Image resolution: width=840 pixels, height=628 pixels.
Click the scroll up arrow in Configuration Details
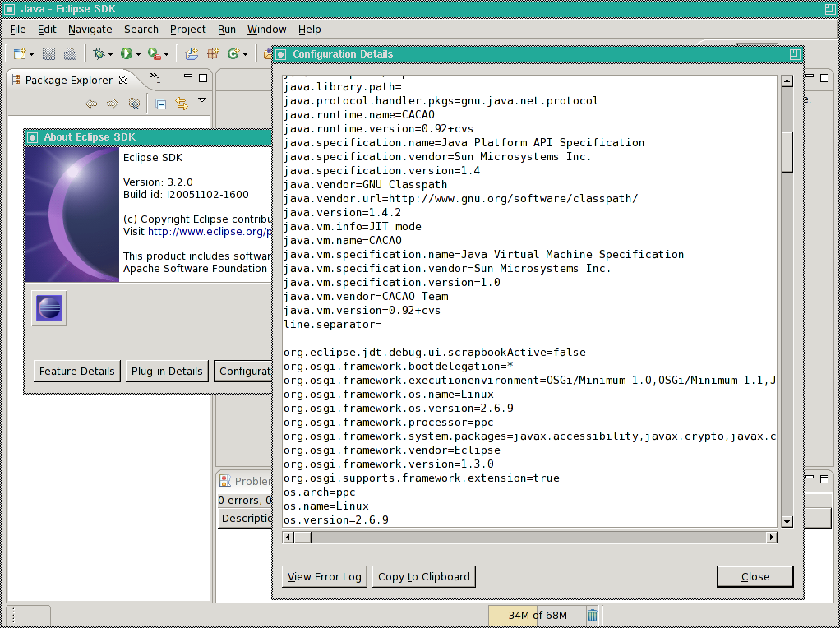point(787,81)
